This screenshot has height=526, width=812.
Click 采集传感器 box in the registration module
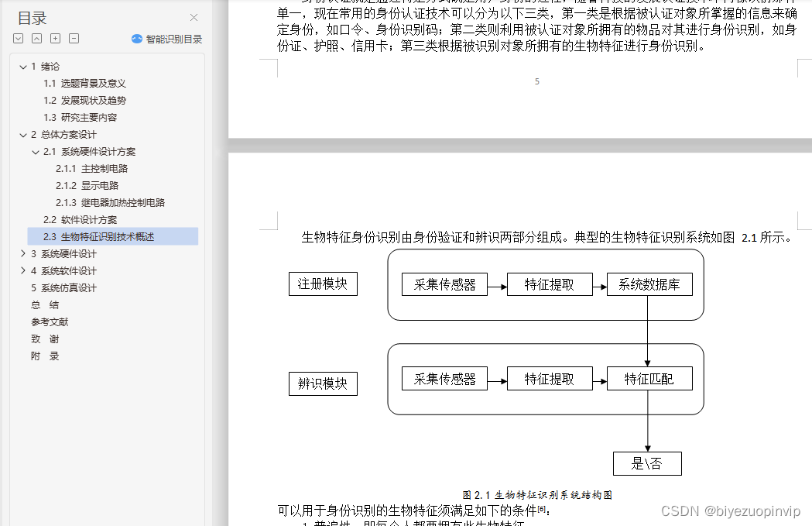(x=445, y=284)
